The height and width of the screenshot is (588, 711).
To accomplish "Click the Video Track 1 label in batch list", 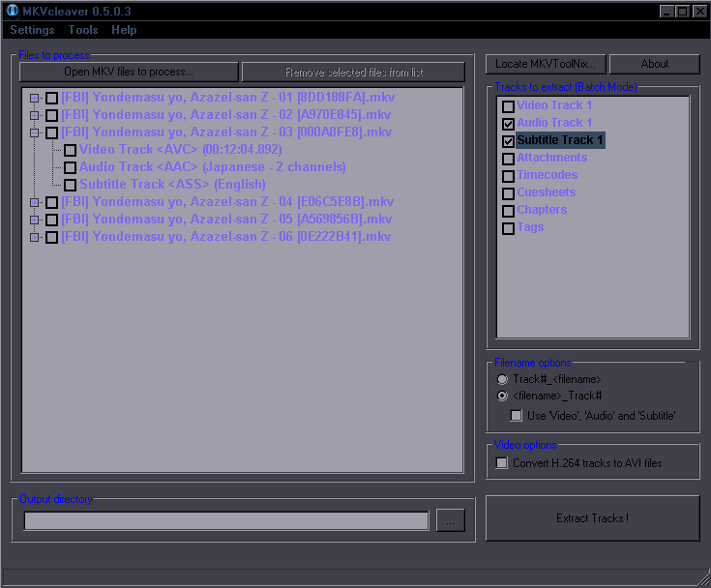I will pos(554,105).
